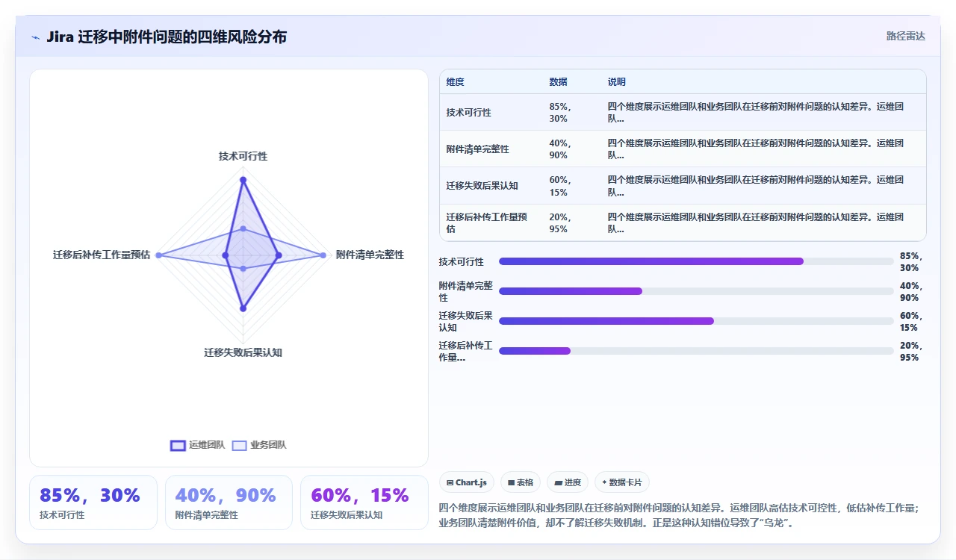The image size is (956, 560).
Task: Select the 进度 chip
Action: 568,482
